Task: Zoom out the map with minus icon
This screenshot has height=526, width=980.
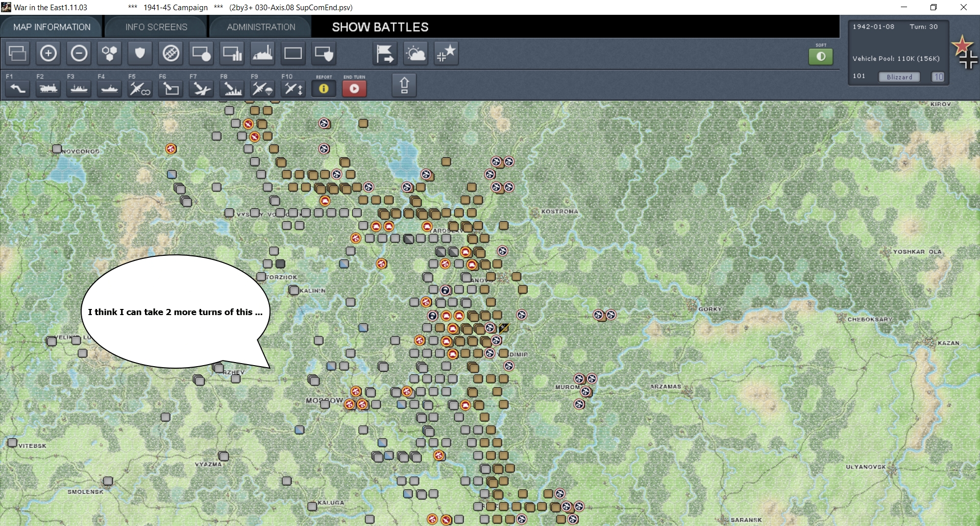Action: (x=79, y=53)
